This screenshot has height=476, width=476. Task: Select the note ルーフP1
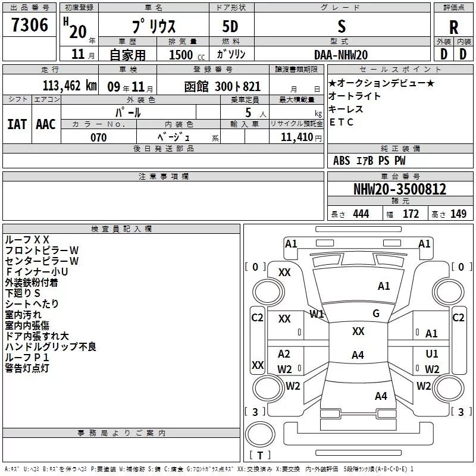point(27,358)
